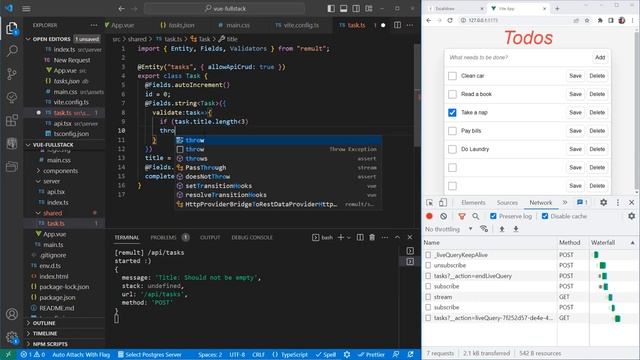Switch to App.vue editor tab

[x=120, y=25]
